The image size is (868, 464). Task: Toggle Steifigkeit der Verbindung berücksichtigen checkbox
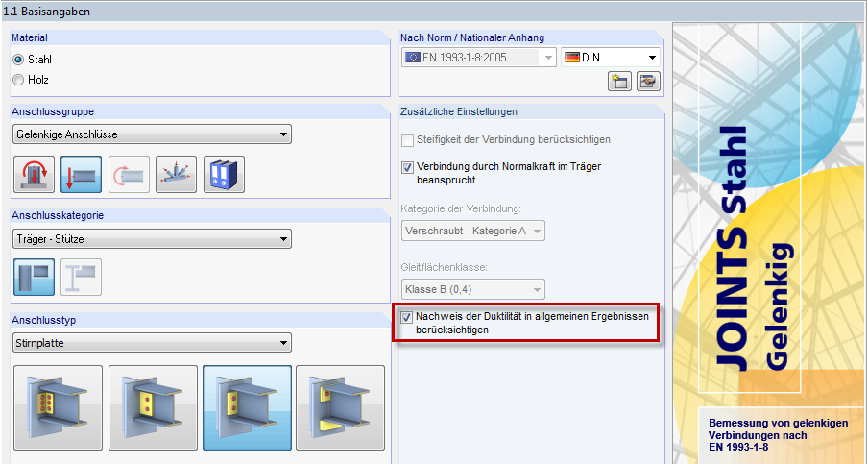pyautogui.click(x=407, y=140)
